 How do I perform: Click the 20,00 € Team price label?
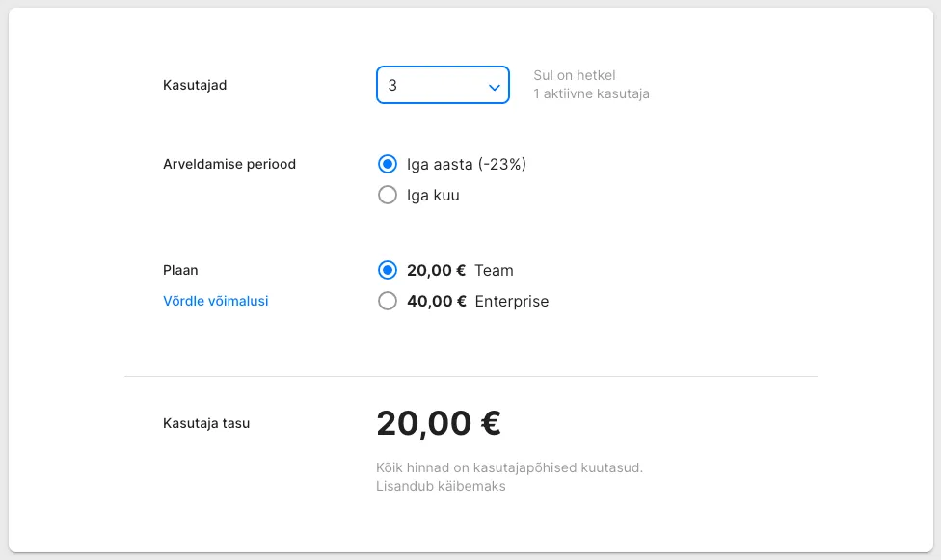pos(436,270)
